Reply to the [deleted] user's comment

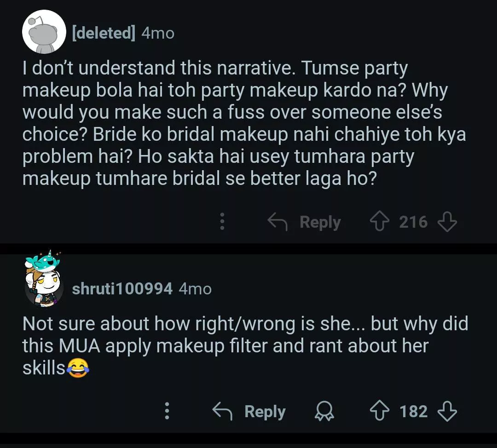pyautogui.click(x=305, y=222)
